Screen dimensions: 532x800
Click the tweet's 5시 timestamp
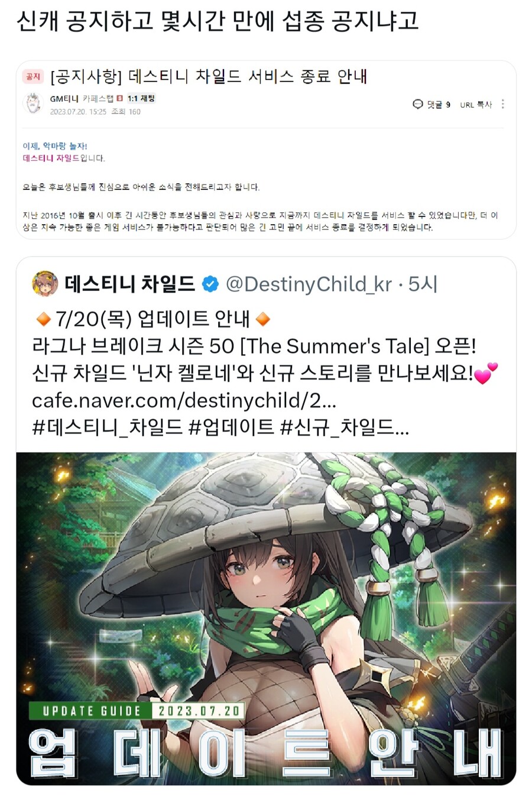pyautogui.click(x=423, y=284)
